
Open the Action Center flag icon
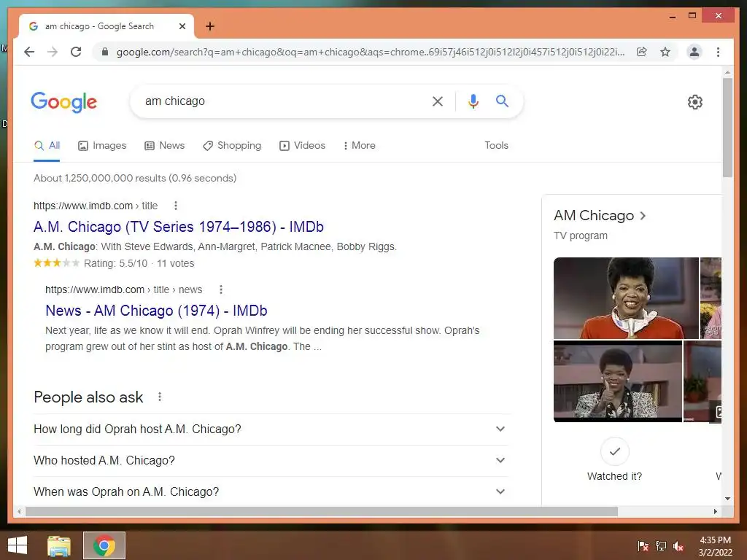[643, 545]
